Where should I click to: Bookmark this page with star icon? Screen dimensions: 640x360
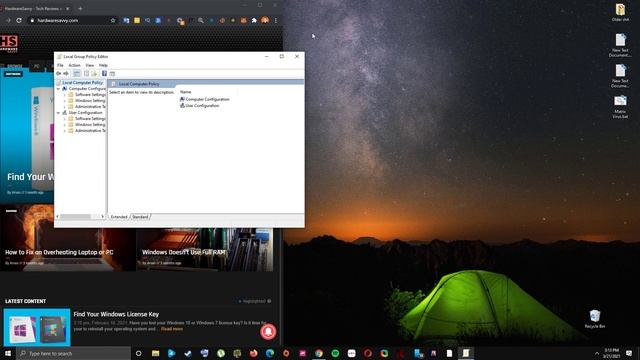point(113,20)
